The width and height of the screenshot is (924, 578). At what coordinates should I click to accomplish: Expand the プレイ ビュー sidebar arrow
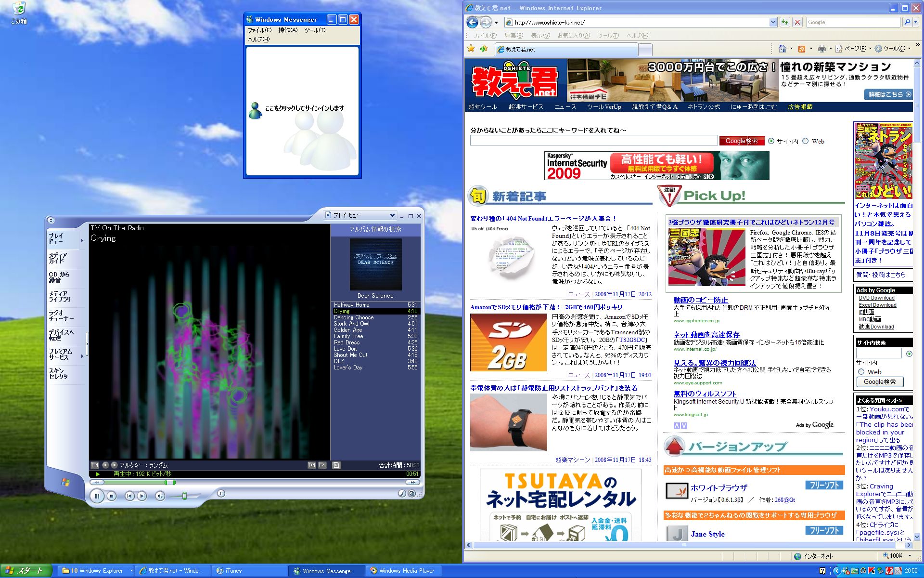(x=82, y=240)
